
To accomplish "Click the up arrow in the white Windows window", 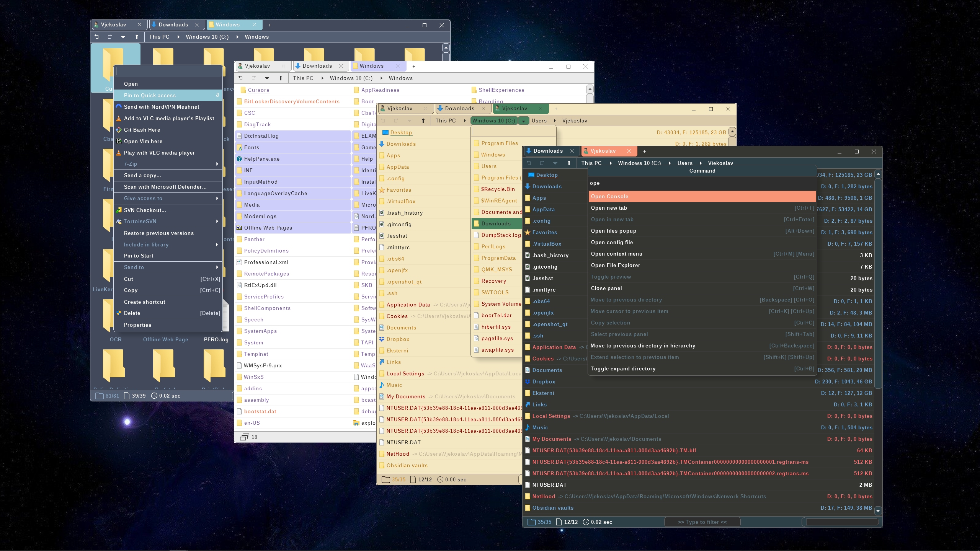I will click(281, 78).
